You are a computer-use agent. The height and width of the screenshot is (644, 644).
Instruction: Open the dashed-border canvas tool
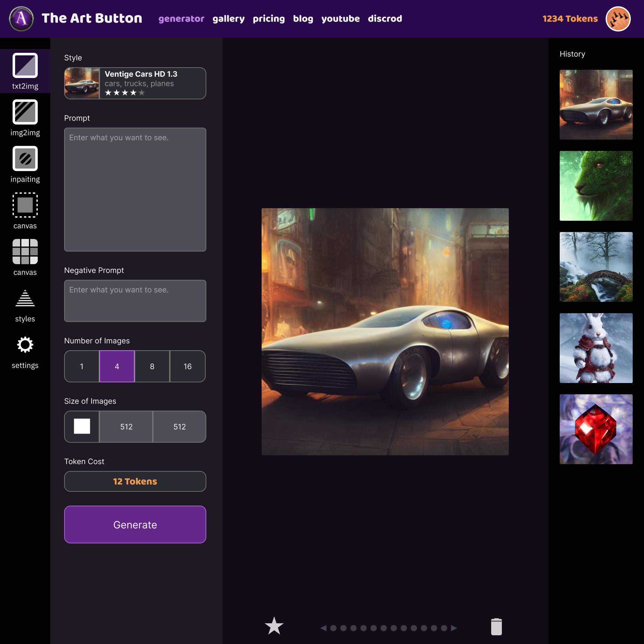[x=25, y=205]
